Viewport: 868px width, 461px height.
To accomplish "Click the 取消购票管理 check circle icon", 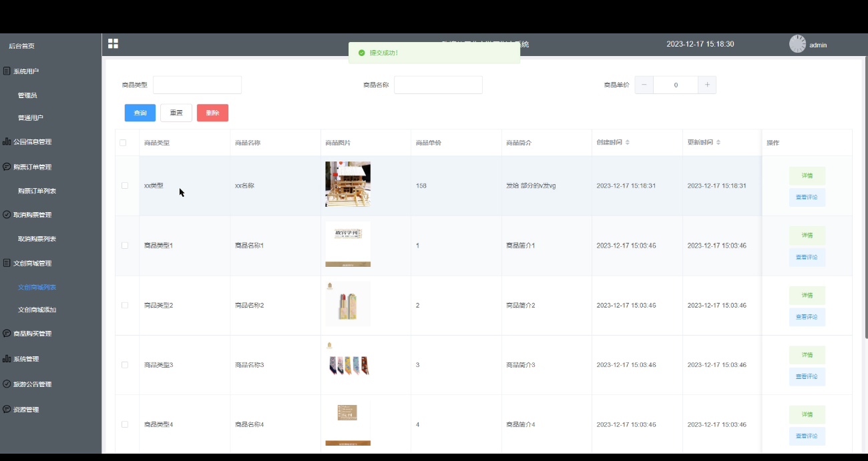I will tap(7, 215).
